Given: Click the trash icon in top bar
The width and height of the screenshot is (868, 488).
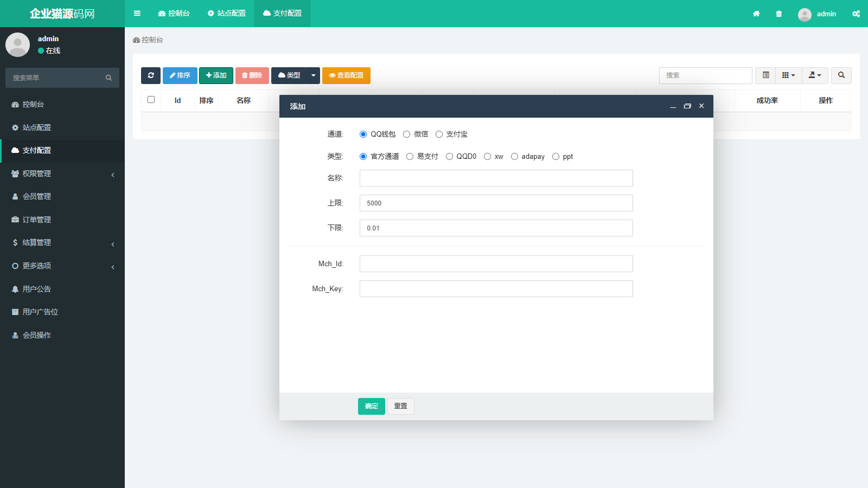Looking at the screenshot, I should pyautogui.click(x=779, y=14).
